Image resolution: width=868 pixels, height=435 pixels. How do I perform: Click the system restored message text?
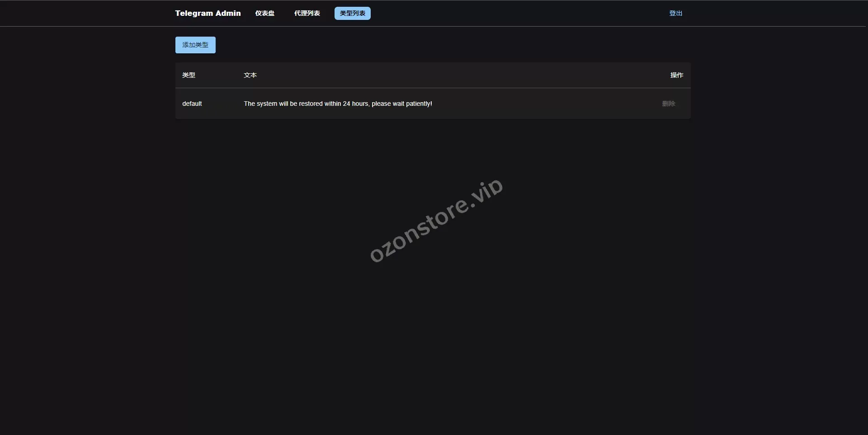click(x=338, y=104)
